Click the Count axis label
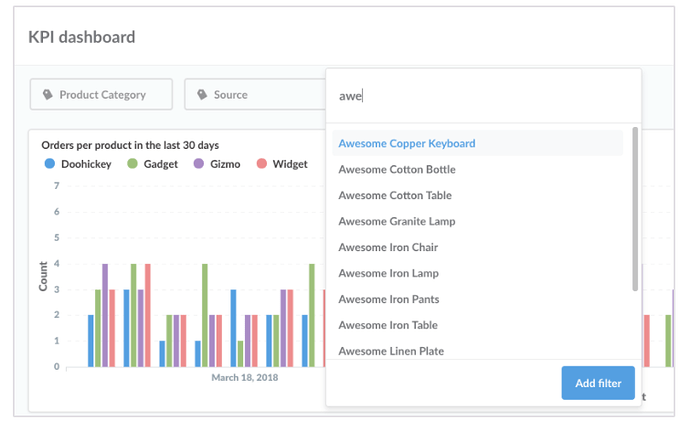This screenshot has width=690, height=431. (x=43, y=276)
